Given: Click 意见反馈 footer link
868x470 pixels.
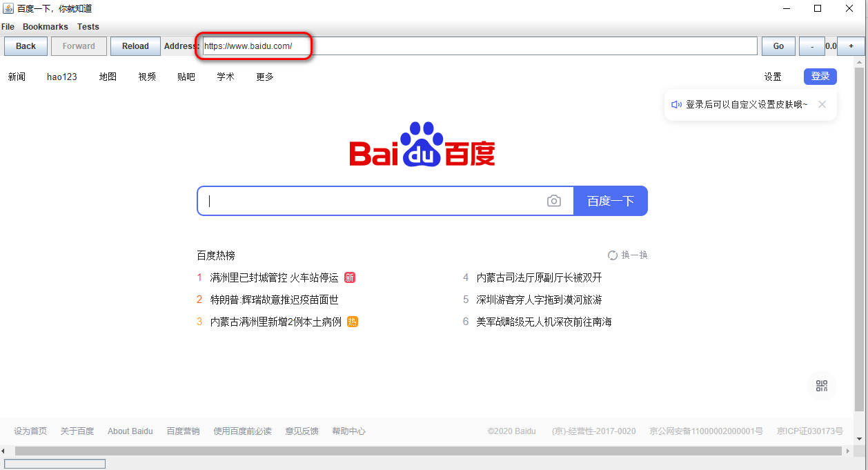Looking at the screenshot, I should (302, 431).
